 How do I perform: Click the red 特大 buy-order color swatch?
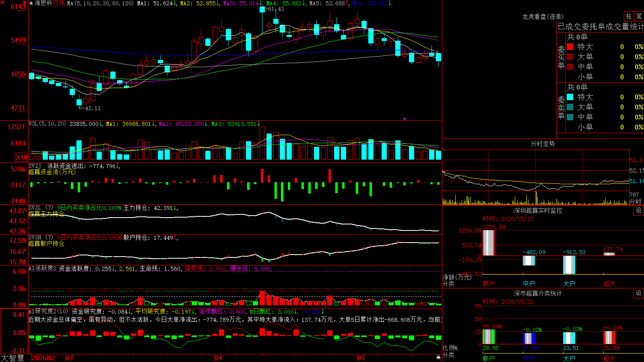[570, 47]
